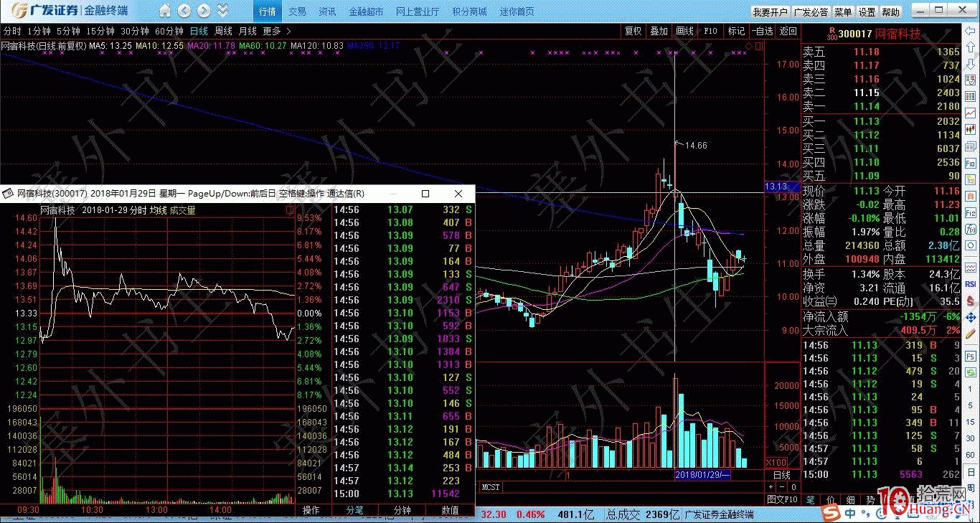Click the 中 input language indicator
Screen dimensions: 980x523
(849, 514)
